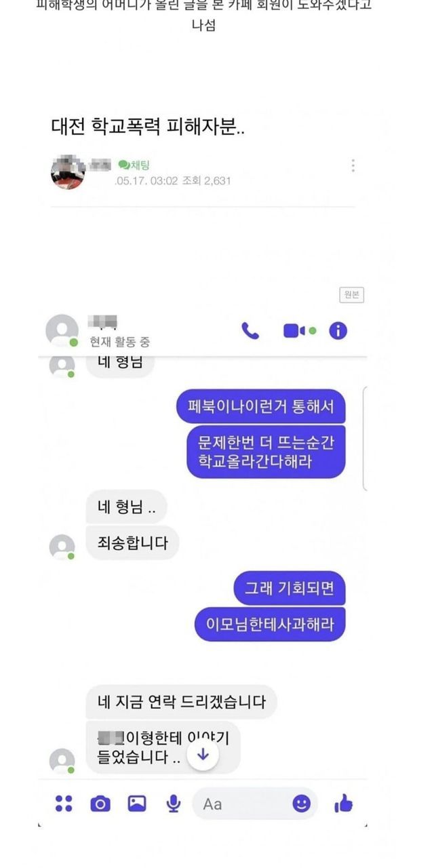Jump to latest messages with the down arrow

pos(203,754)
